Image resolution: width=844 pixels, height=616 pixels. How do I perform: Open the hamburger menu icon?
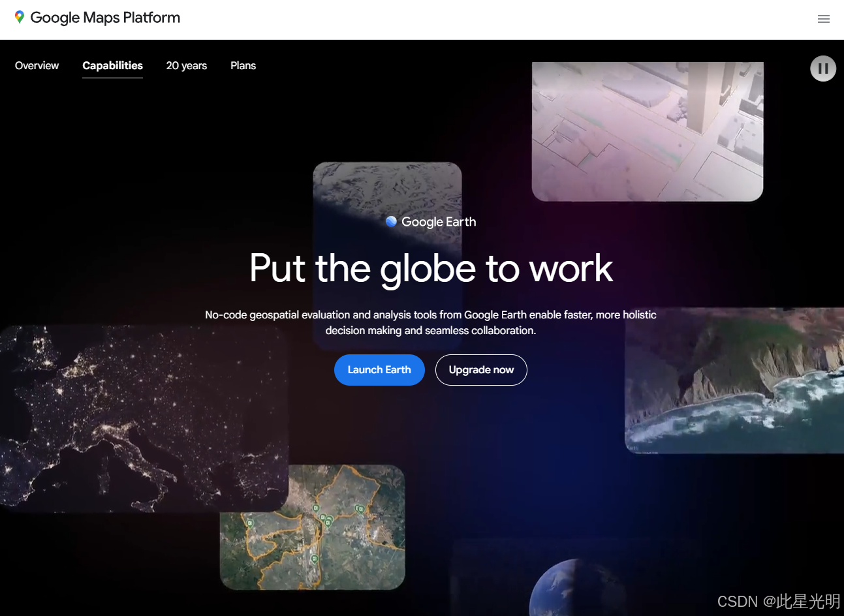[823, 20]
